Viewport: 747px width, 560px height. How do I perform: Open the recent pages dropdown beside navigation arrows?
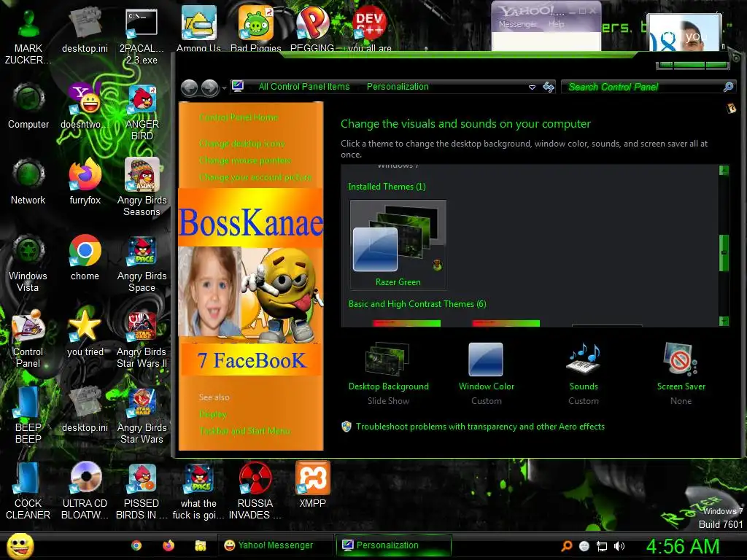pos(224,88)
